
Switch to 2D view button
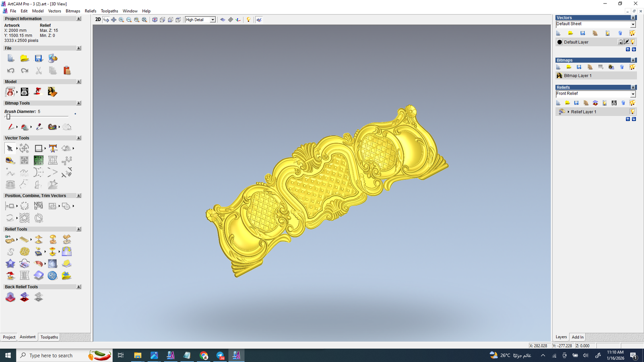(98, 20)
